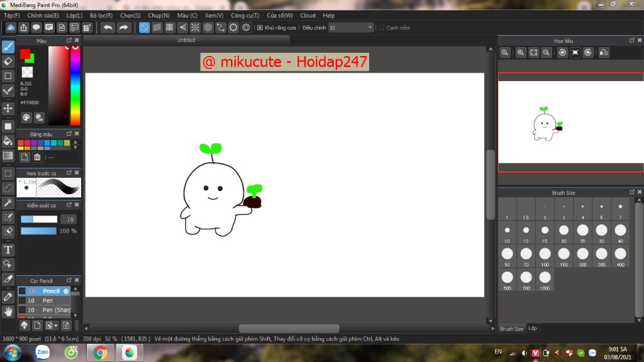Enable the curve snap guide

(x=221, y=28)
